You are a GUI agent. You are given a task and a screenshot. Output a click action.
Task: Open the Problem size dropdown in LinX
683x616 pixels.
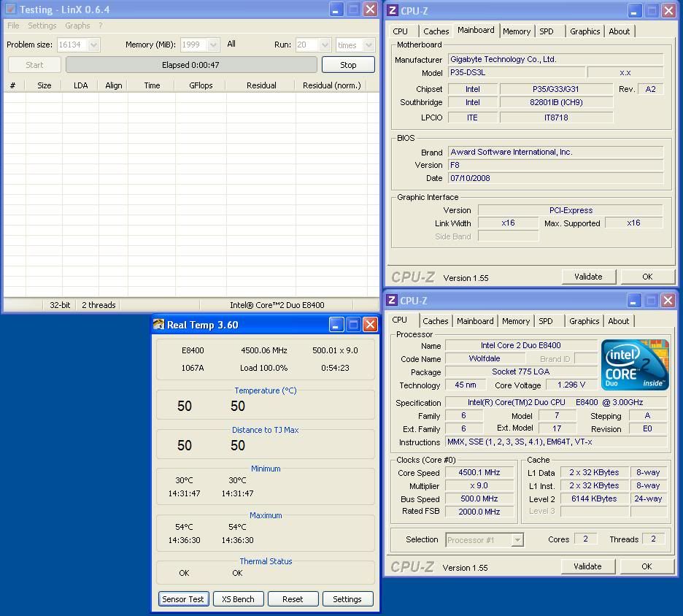pyautogui.click(x=93, y=45)
